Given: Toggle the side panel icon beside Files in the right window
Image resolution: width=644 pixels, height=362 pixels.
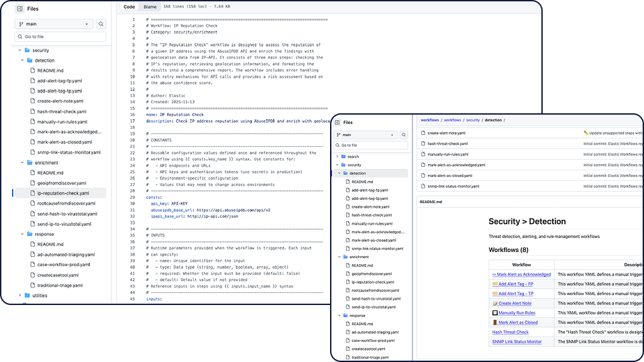Looking at the screenshot, I should [337, 122].
